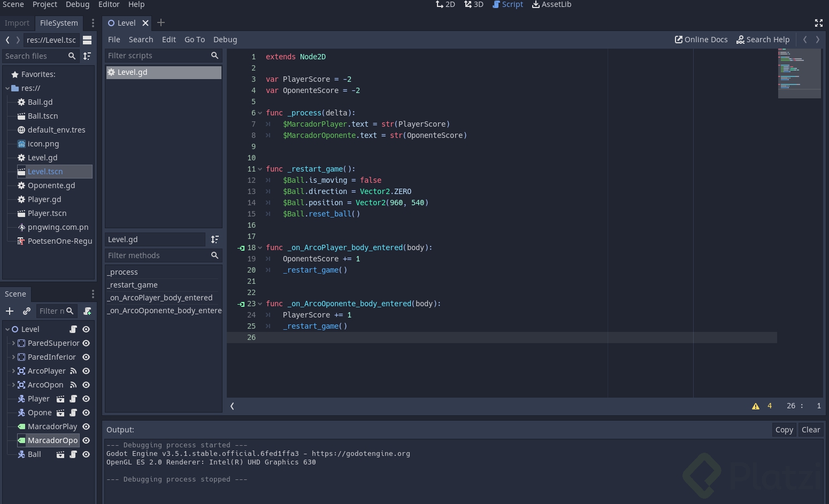Toggle MarcadorPlay node visibility eye
This screenshot has width=829, height=504.
tap(86, 427)
